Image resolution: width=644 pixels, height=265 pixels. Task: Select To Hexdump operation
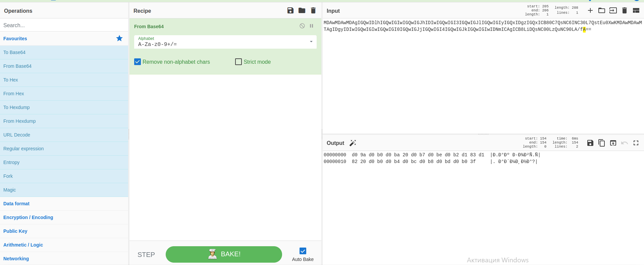64,107
